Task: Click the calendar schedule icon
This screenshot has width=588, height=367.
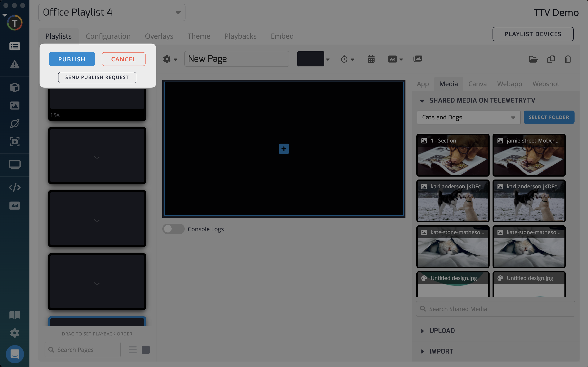Action: pos(371,59)
